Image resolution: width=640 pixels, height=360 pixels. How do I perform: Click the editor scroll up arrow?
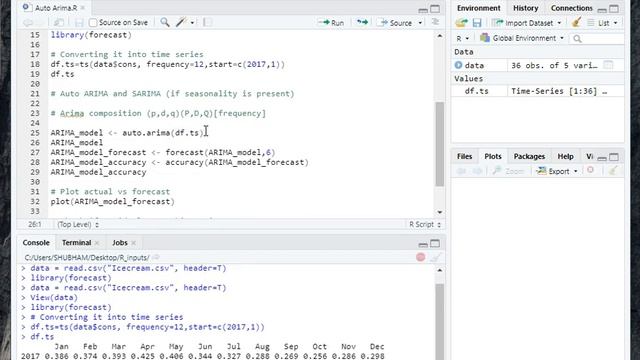click(440, 36)
